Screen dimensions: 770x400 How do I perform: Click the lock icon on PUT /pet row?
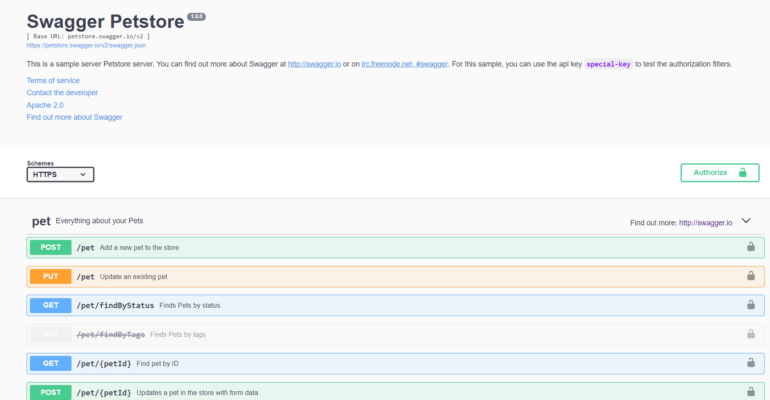[x=751, y=275]
